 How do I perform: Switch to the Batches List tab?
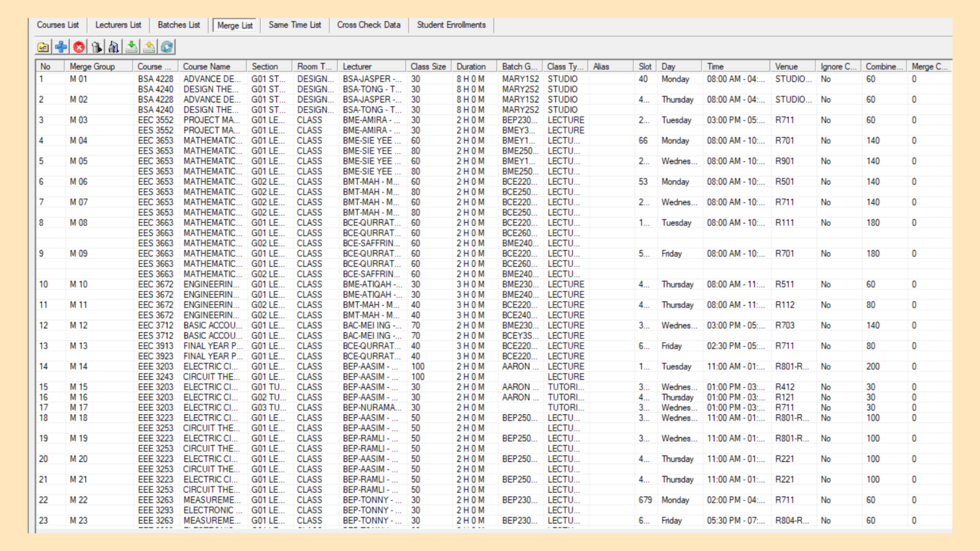(x=179, y=25)
